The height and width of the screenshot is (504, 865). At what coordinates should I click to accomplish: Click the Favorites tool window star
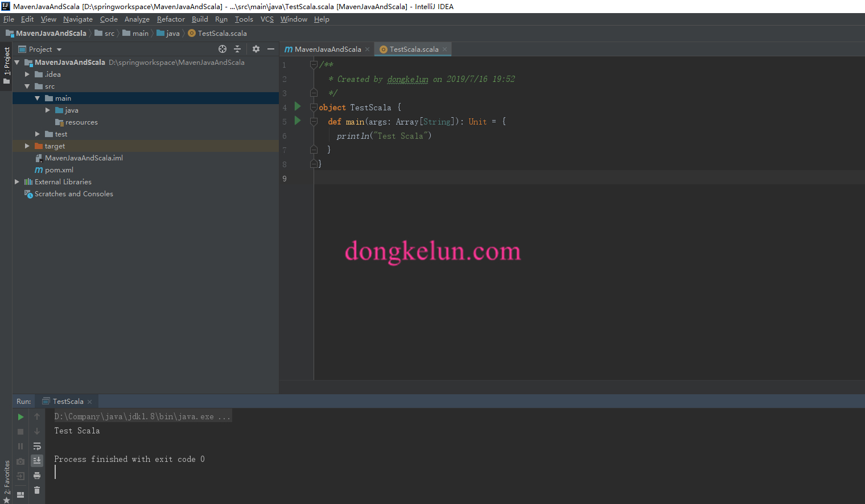point(7,499)
